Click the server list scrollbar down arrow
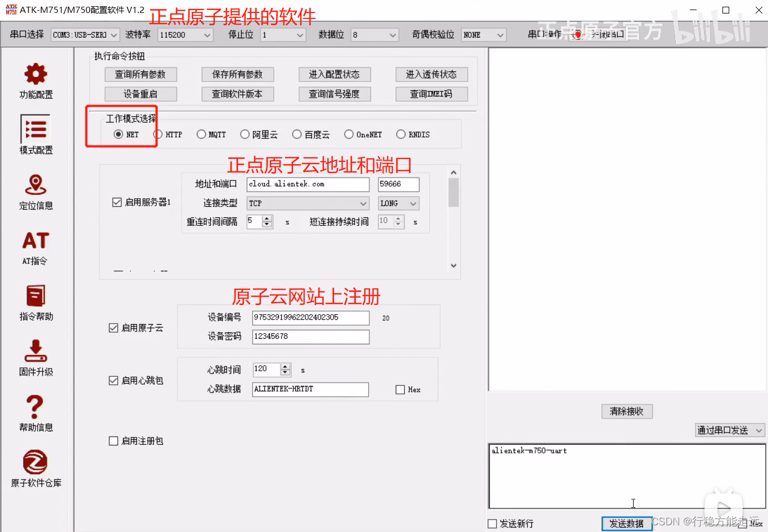Screen dimensions: 768x532 pyautogui.click(x=454, y=266)
